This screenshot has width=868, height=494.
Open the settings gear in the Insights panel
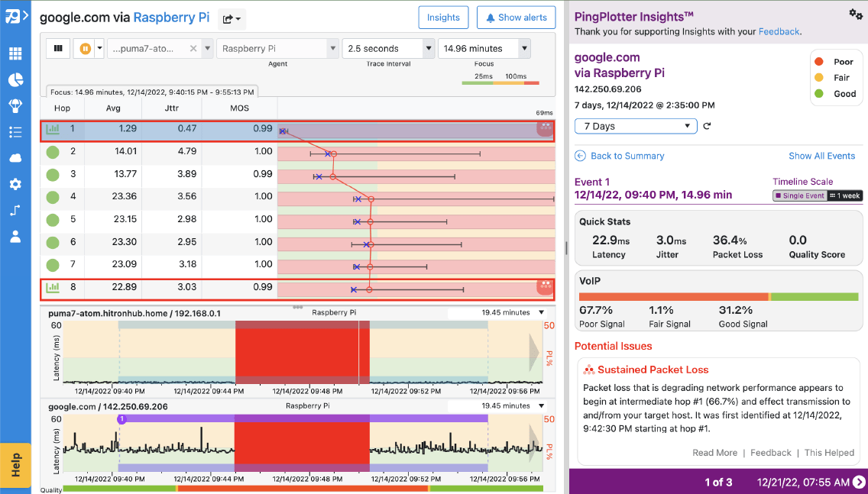pyautogui.click(x=857, y=14)
